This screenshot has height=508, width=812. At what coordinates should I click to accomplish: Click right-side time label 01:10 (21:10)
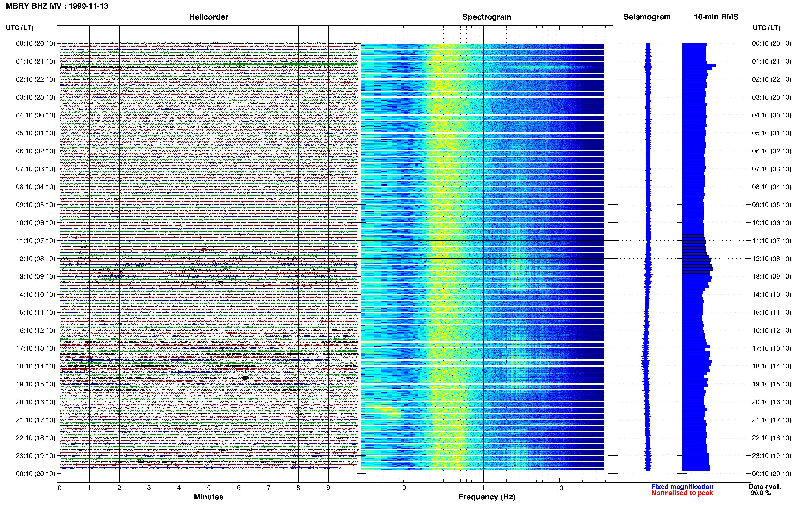772,61
